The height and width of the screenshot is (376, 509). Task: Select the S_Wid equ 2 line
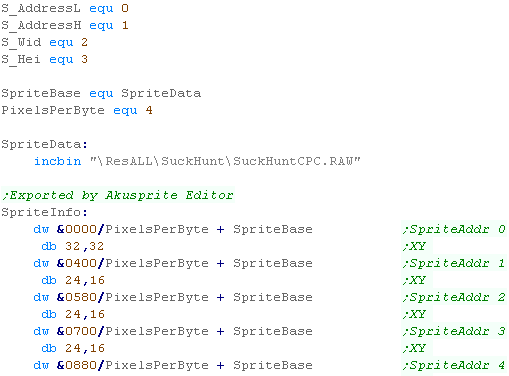45,42
